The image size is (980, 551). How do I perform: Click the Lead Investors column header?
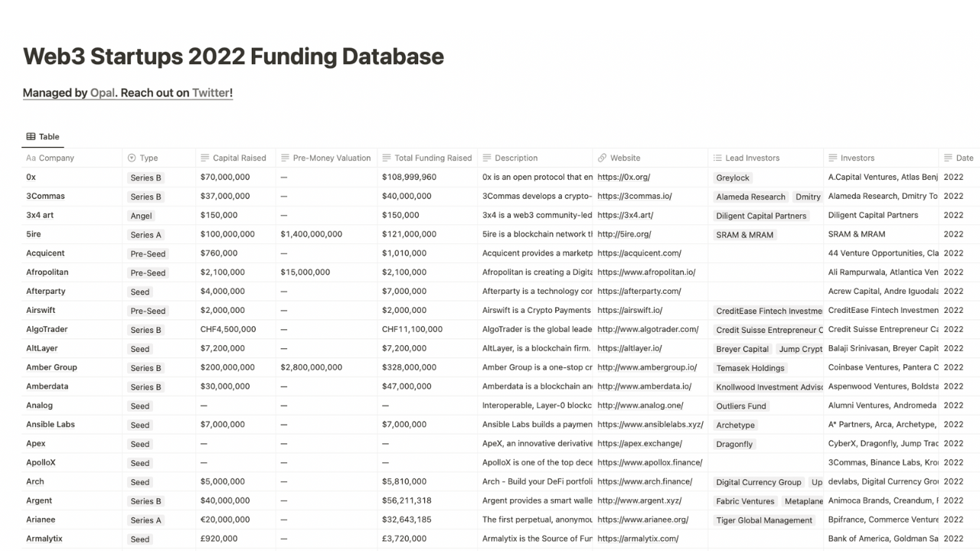[766, 158]
